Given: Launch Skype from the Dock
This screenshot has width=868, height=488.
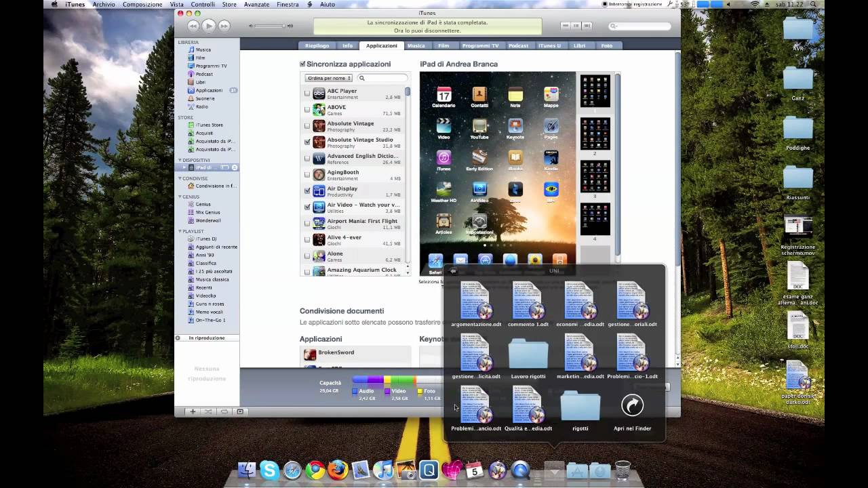Looking at the screenshot, I should tap(269, 470).
